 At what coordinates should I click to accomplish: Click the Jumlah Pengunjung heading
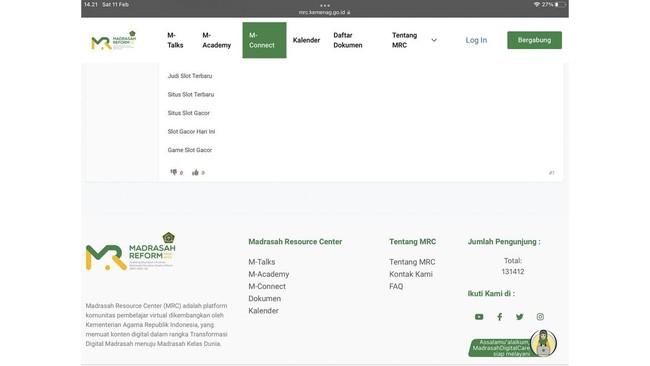[x=504, y=242]
